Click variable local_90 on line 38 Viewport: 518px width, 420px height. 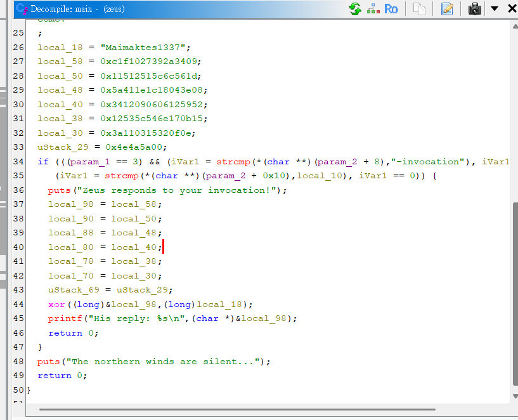tap(71, 219)
